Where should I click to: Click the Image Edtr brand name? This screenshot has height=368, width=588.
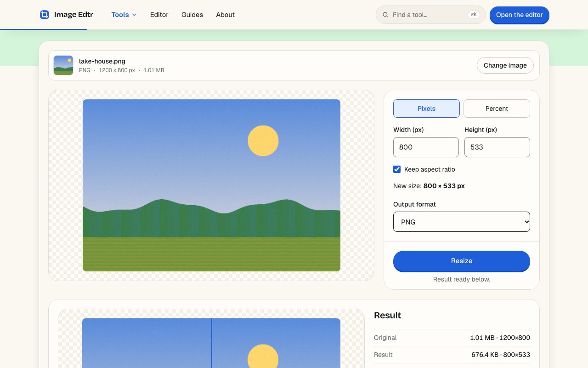73,15
